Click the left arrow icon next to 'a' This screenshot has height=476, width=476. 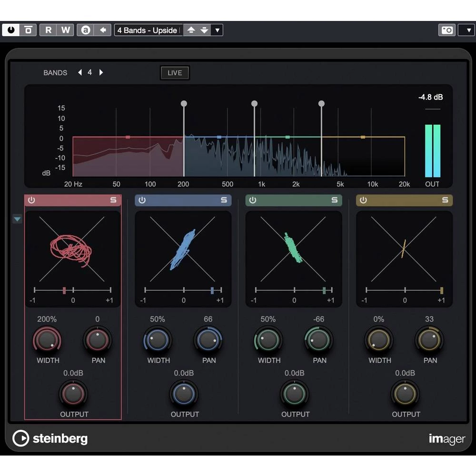(102, 30)
